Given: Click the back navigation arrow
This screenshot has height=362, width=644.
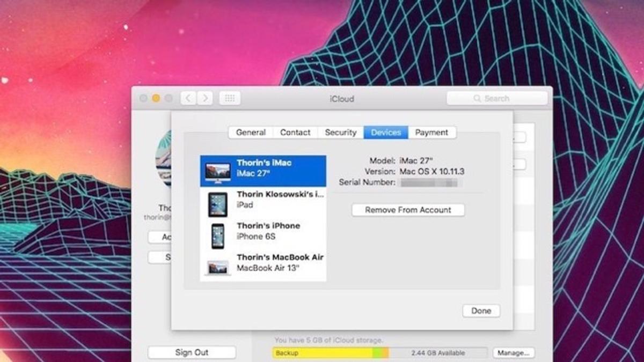Looking at the screenshot, I should [x=187, y=98].
